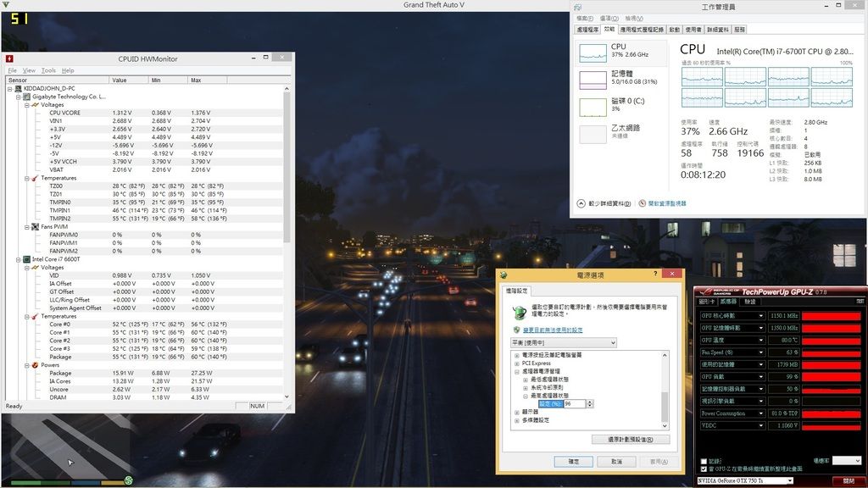Click the 設定 (%) spinner arrows
Viewport: 868px width, 488px height.
coord(590,404)
